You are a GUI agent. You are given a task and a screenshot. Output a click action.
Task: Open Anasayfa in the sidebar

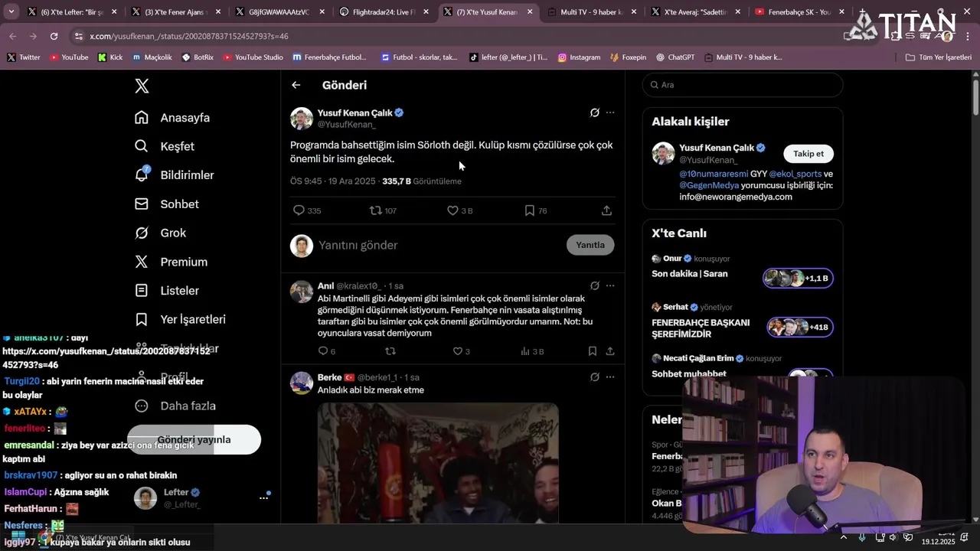172,118
